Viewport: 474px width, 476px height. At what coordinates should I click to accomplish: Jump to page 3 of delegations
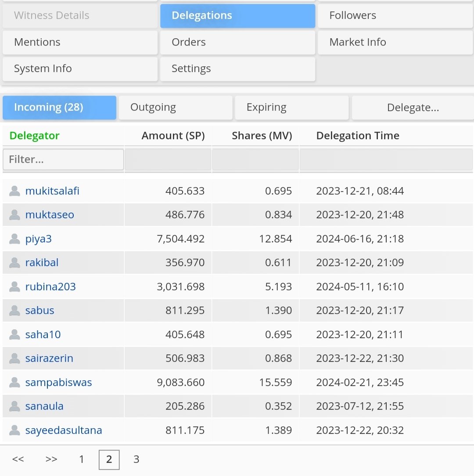pos(136,459)
